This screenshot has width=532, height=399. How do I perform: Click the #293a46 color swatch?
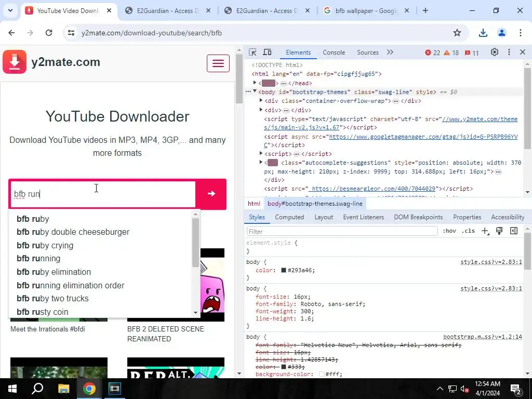(x=284, y=270)
